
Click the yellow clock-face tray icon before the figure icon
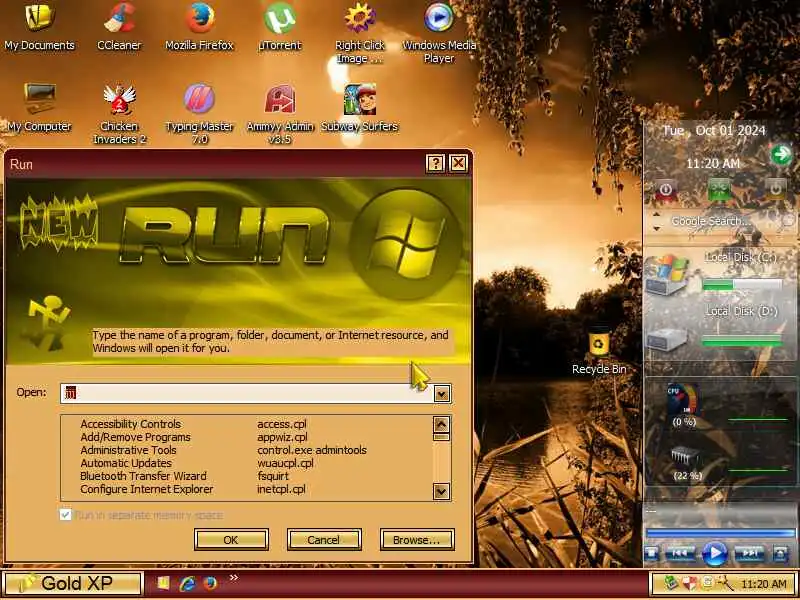click(x=708, y=583)
